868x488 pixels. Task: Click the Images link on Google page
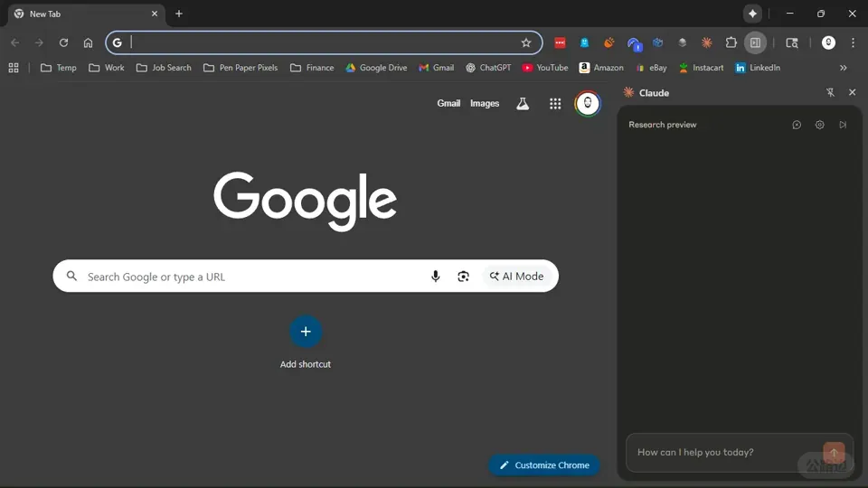click(x=485, y=103)
